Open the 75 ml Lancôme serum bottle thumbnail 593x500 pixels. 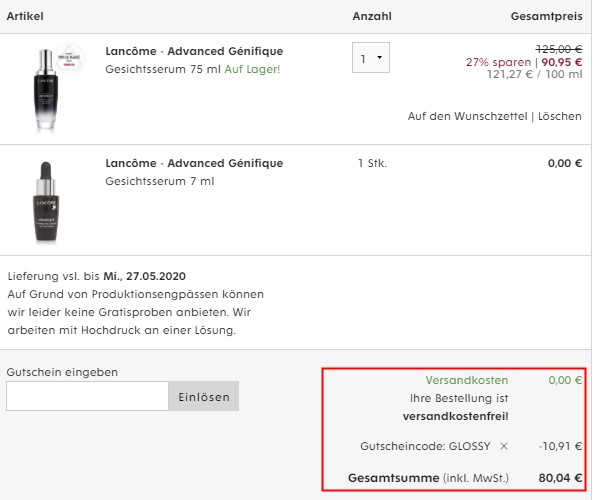(46, 89)
